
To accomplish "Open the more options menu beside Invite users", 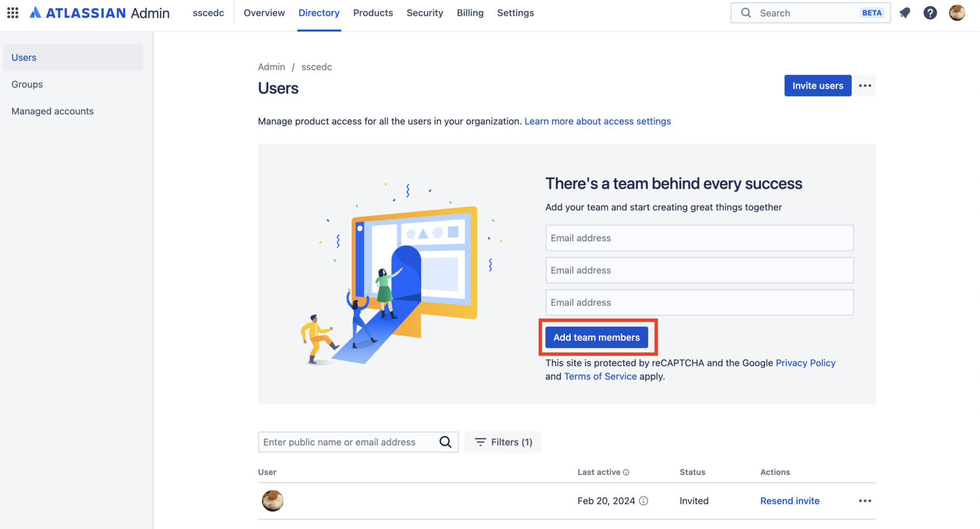I will point(865,86).
